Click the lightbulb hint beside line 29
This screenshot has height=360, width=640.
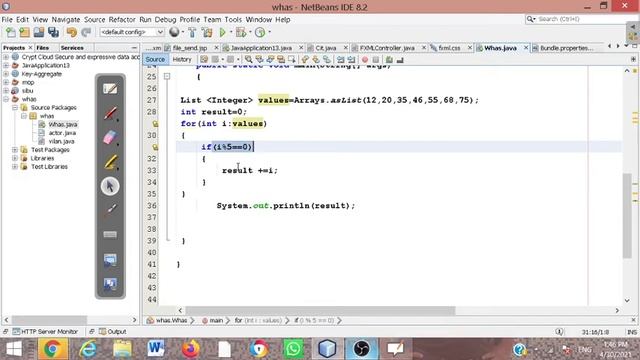[155, 124]
